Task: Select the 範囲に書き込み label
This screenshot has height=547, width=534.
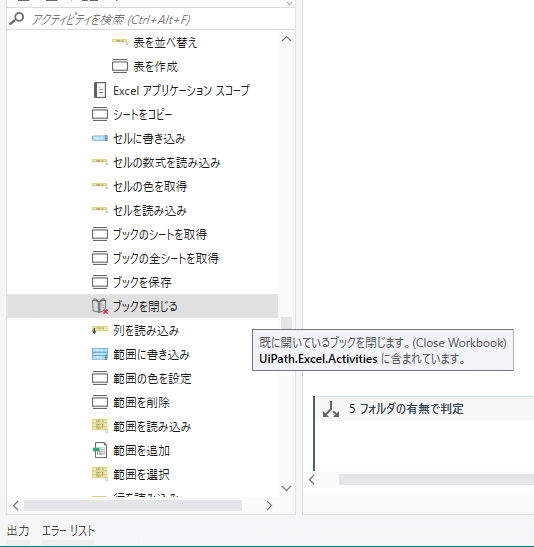Action: click(151, 355)
